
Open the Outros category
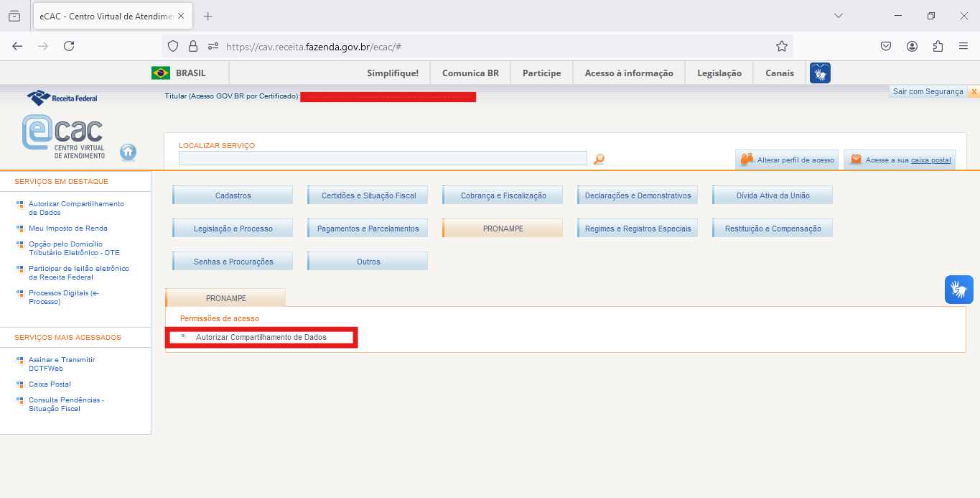[x=368, y=262]
